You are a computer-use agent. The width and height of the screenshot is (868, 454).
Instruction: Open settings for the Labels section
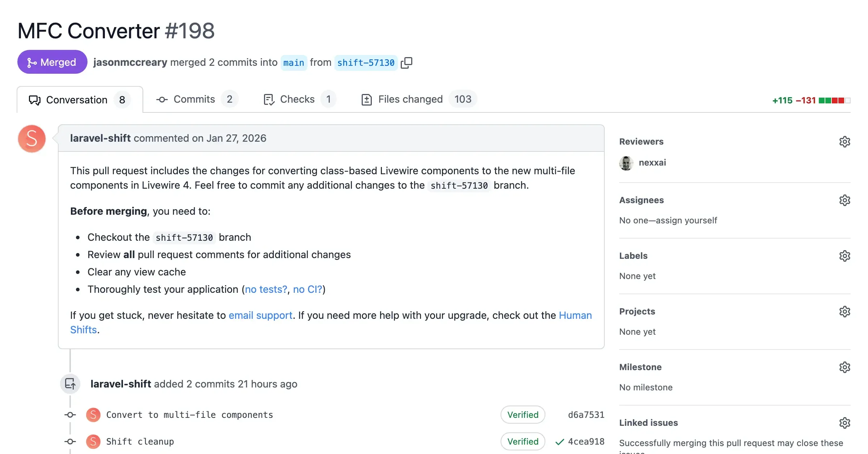tap(844, 256)
